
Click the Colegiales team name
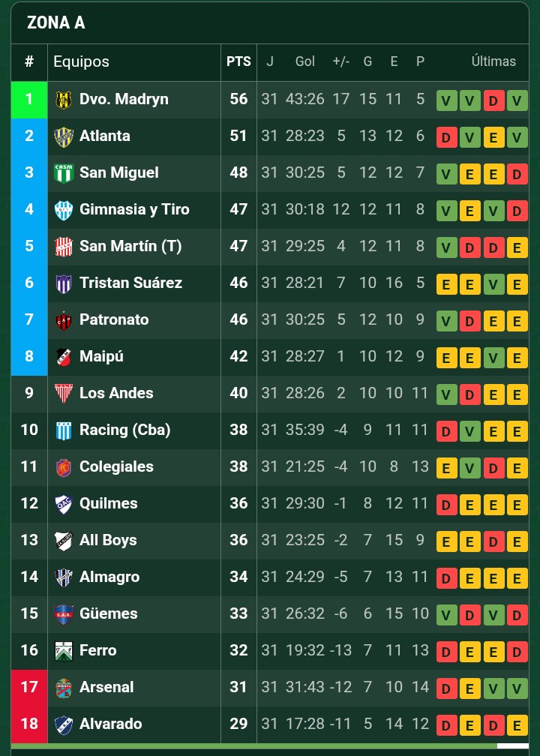(116, 466)
